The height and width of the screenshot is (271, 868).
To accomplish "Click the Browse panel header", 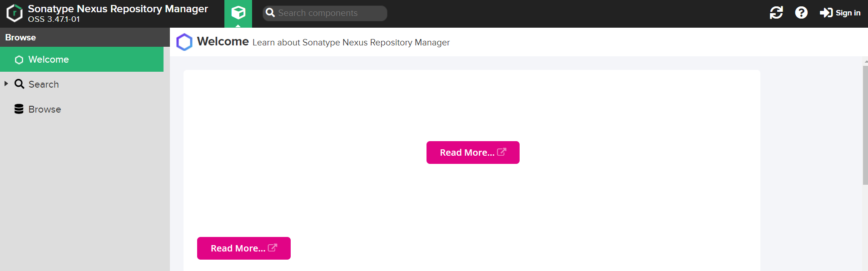I will tap(85, 37).
